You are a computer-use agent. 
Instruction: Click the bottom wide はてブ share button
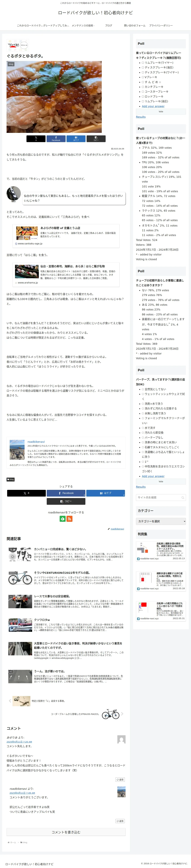(106, 493)
